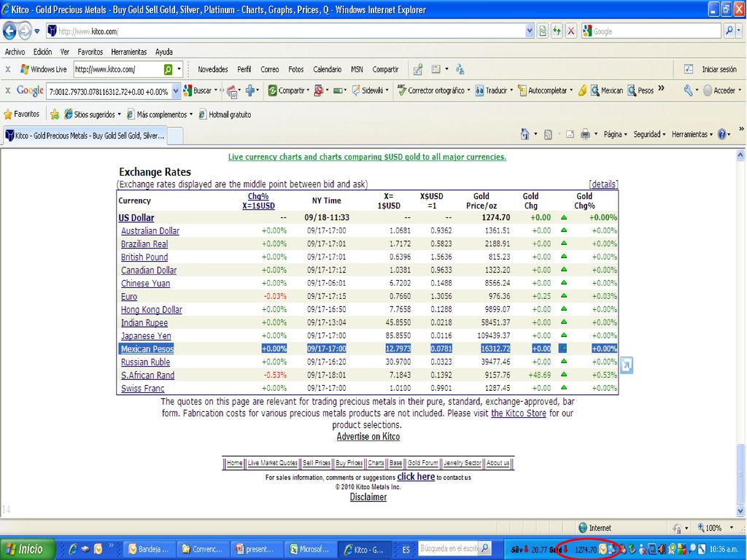Click the Stop loading X icon
Image resolution: width=747 pixels, height=560 pixels.
coord(570,31)
